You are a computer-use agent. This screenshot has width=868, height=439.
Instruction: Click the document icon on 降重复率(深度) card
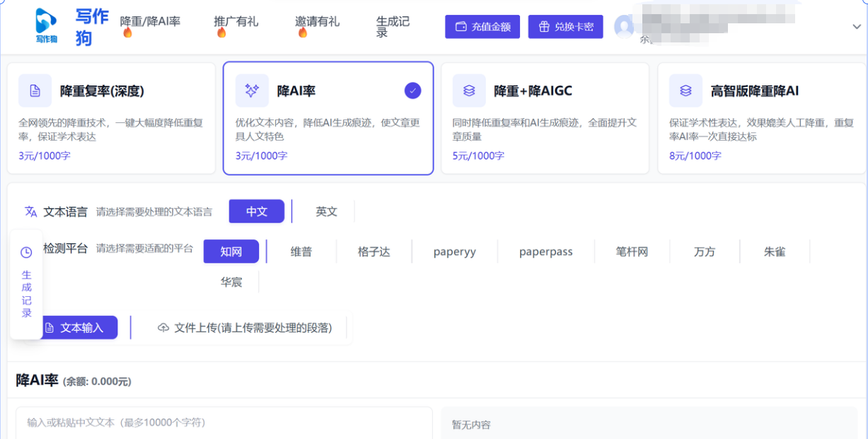[x=35, y=90]
